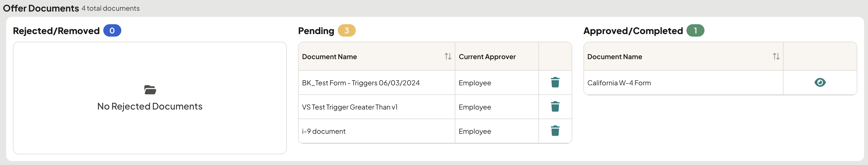
Task: Select the BK_Test Form - Triggers 06/03/2024 row
Action: pos(435,83)
